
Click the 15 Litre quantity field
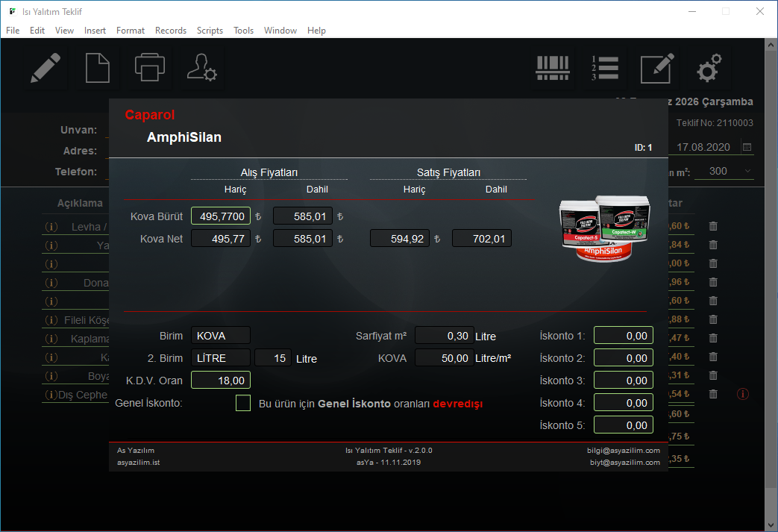pos(273,358)
